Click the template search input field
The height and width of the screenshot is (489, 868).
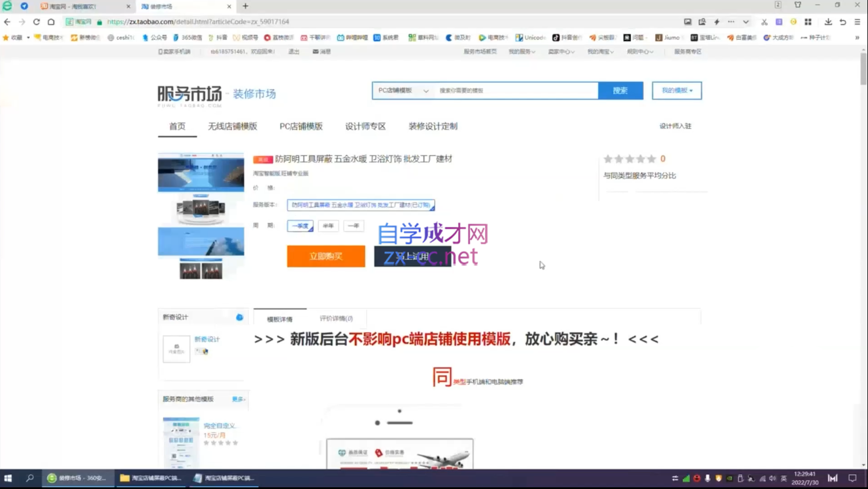(x=516, y=90)
